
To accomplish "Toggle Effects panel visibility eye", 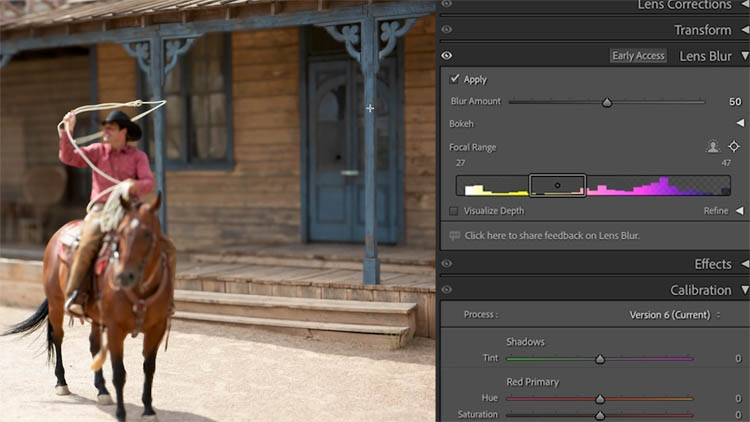I will tap(447, 264).
